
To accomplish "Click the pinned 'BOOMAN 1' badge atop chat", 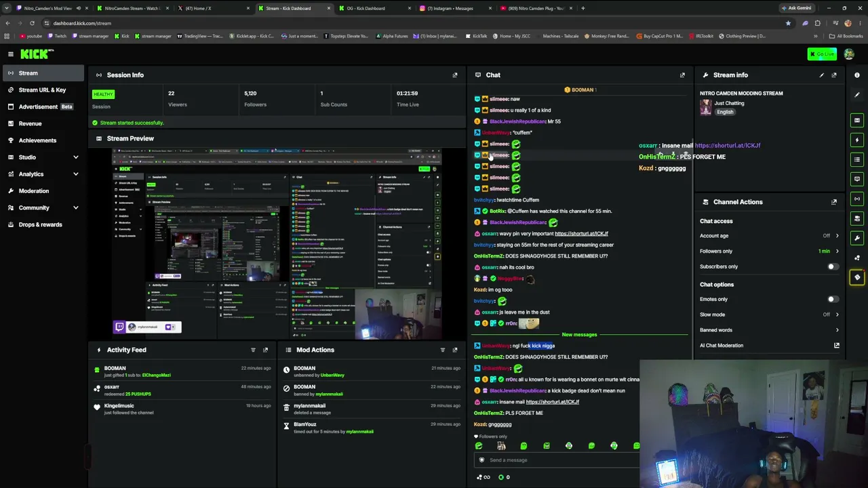I will coord(580,90).
